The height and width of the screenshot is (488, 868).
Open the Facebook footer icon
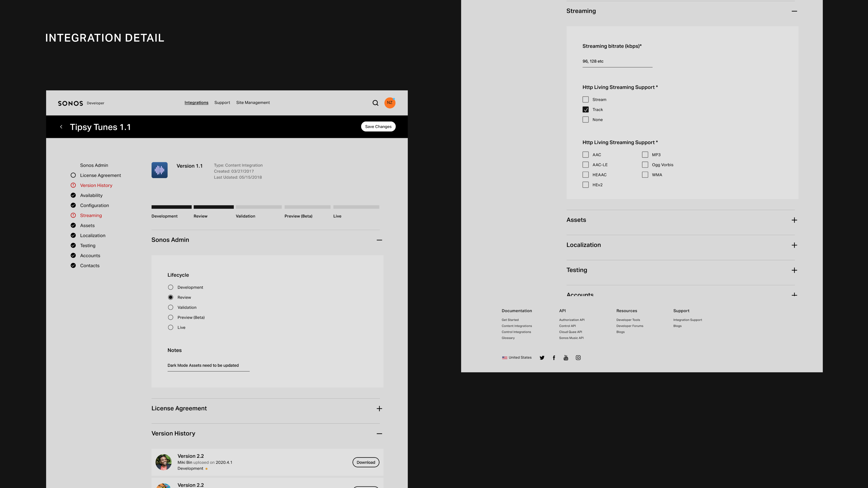[554, 358]
